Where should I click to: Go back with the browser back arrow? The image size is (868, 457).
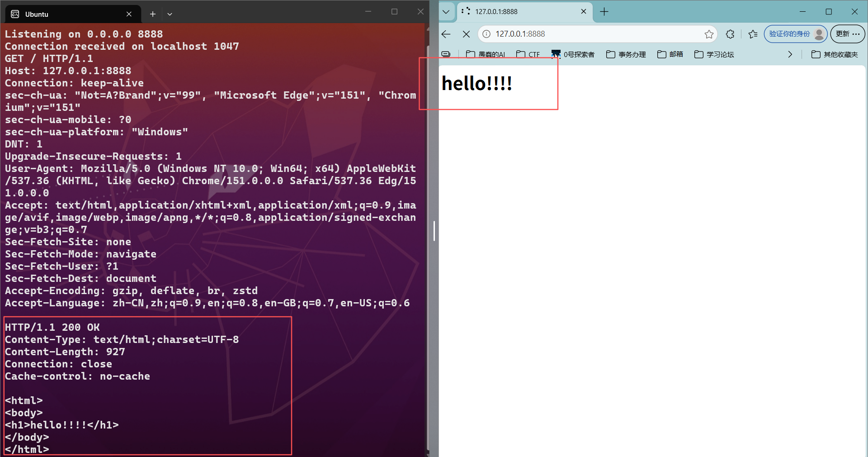pos(446,34)
